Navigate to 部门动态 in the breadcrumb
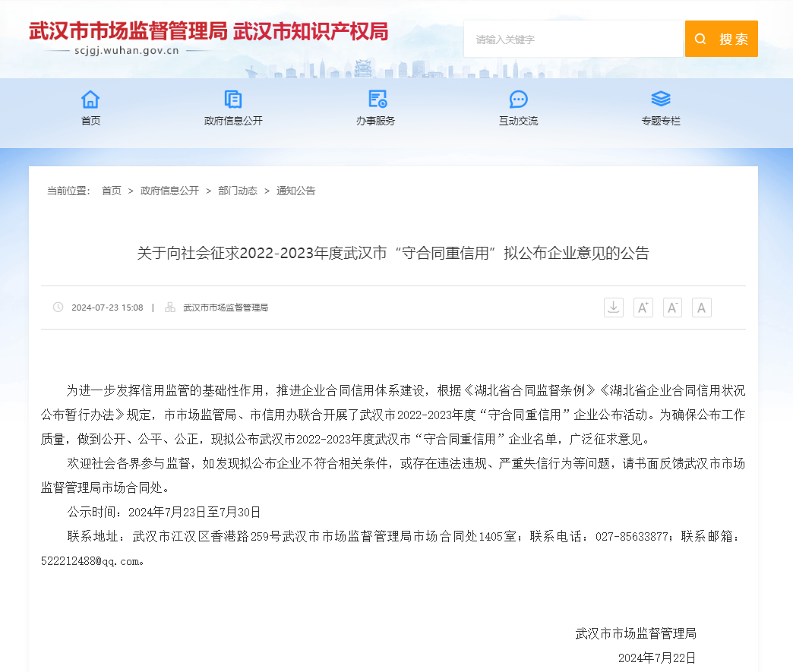Screen dimensions: 793x672 tap(238, 191)
